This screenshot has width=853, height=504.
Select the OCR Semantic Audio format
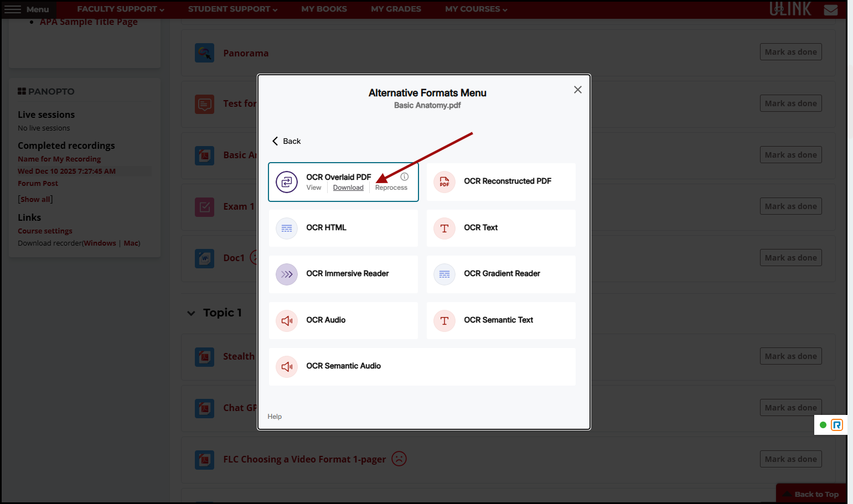(x=422, y=366)
